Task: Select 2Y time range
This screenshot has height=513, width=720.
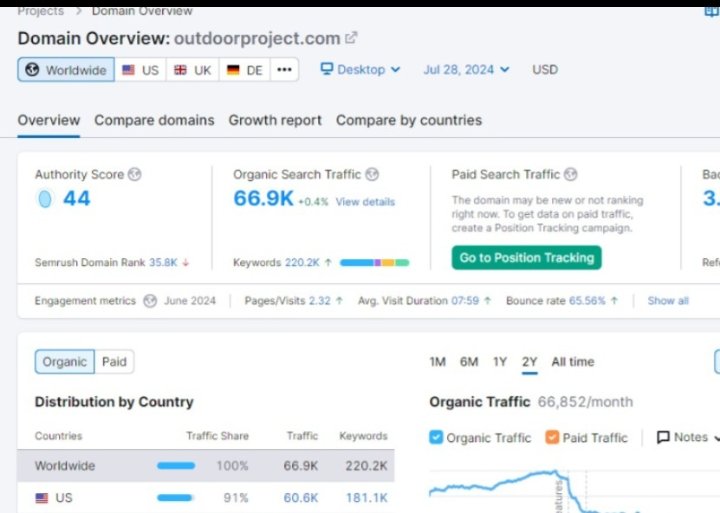Action: click(x=529, y=362)
